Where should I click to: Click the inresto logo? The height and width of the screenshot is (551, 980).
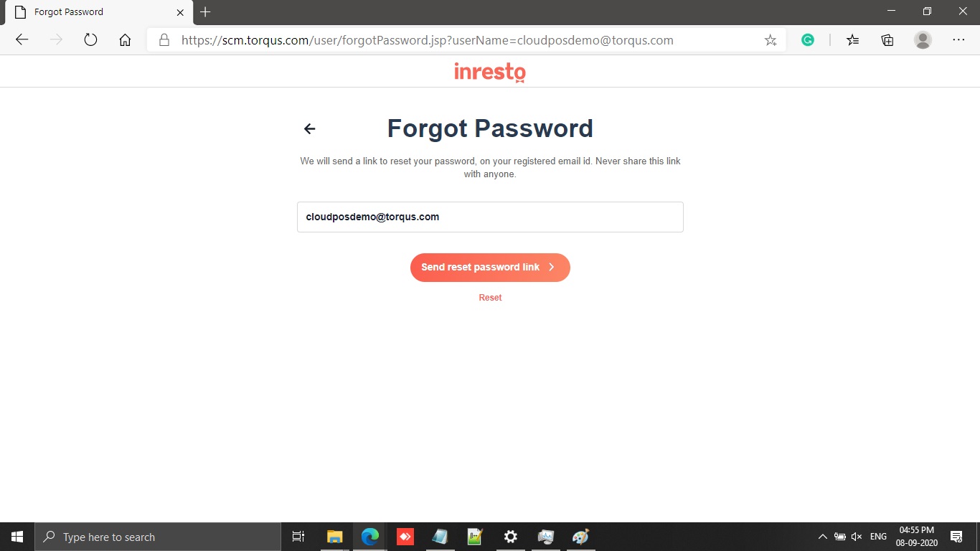490,72
